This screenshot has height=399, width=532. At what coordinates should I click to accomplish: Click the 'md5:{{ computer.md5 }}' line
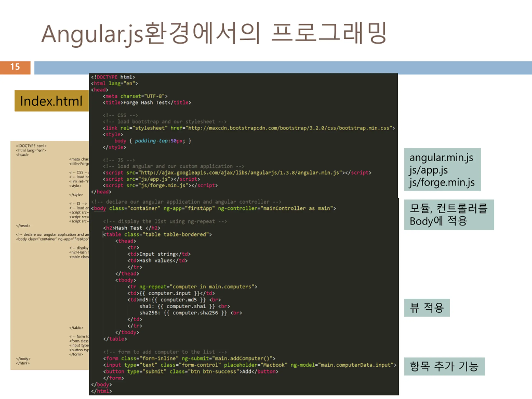[174, 300]
